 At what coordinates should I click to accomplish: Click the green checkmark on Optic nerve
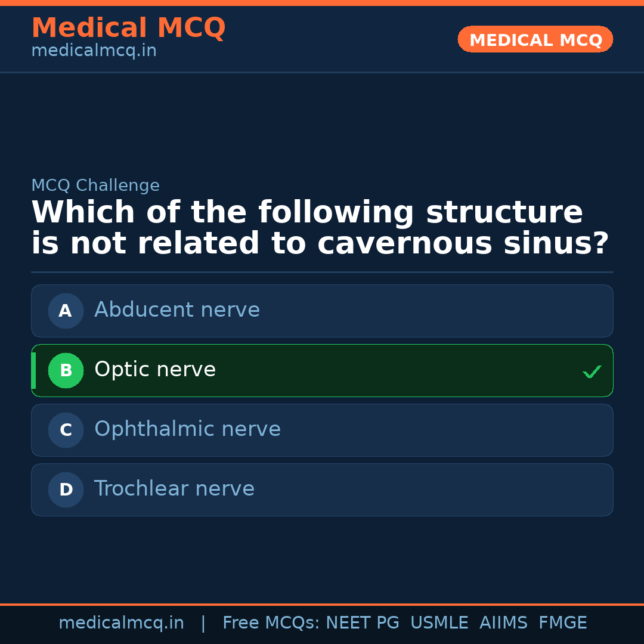[x=592, y=371]
